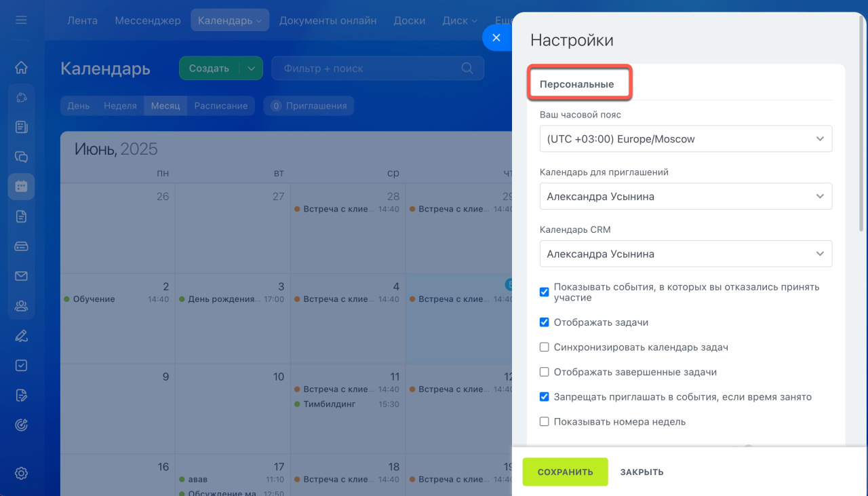Viewport: 868px width, 496px height.
Task: Open the disk drive icon in sidebar
Action: point(21,246)
